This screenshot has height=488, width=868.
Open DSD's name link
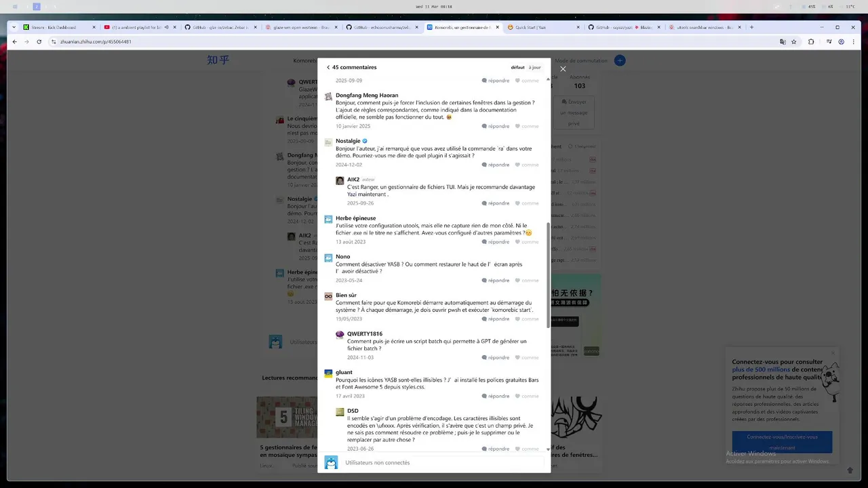[353, 411]
